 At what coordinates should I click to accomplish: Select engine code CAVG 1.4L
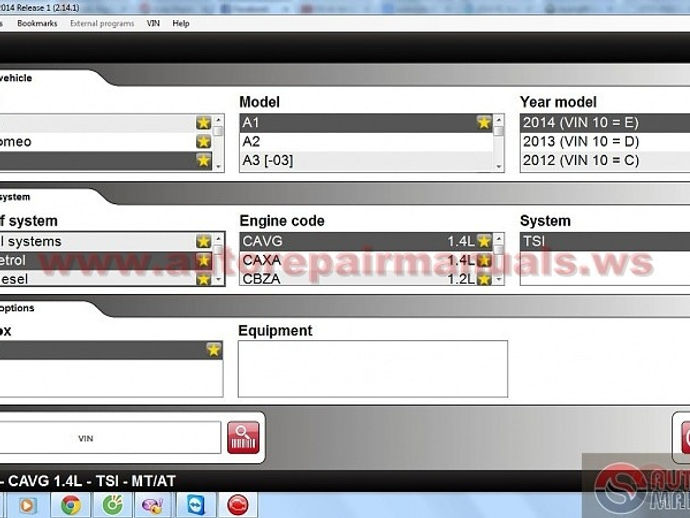point(366,241)
